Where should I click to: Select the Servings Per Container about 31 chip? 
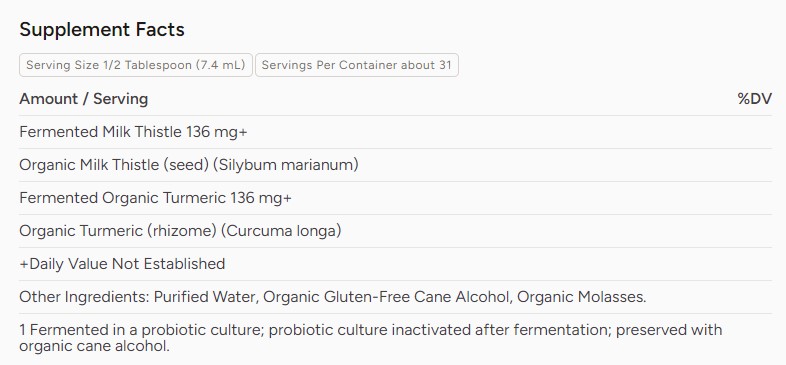pyautogui.click(x=356, y=65)
